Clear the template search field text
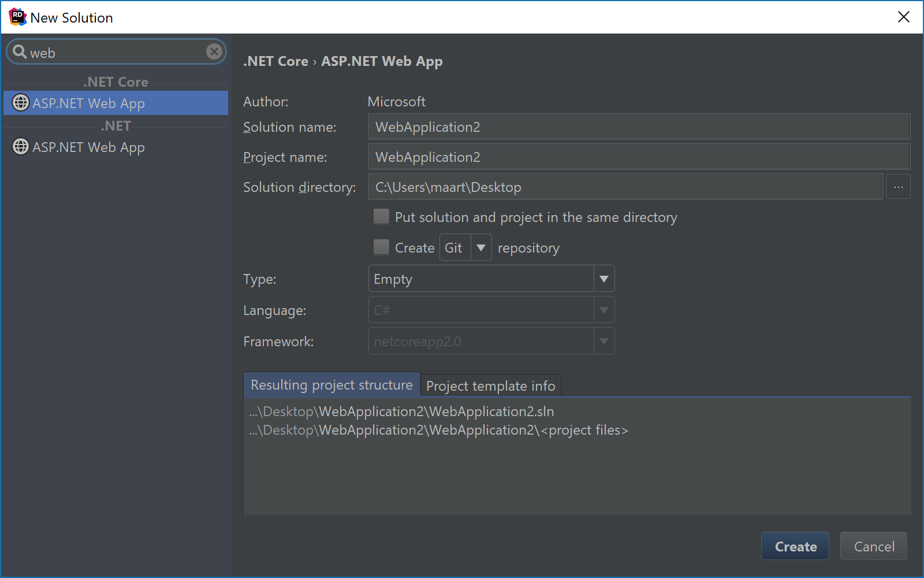The height and width of the screenshot is (578, 924). [214, 52]
